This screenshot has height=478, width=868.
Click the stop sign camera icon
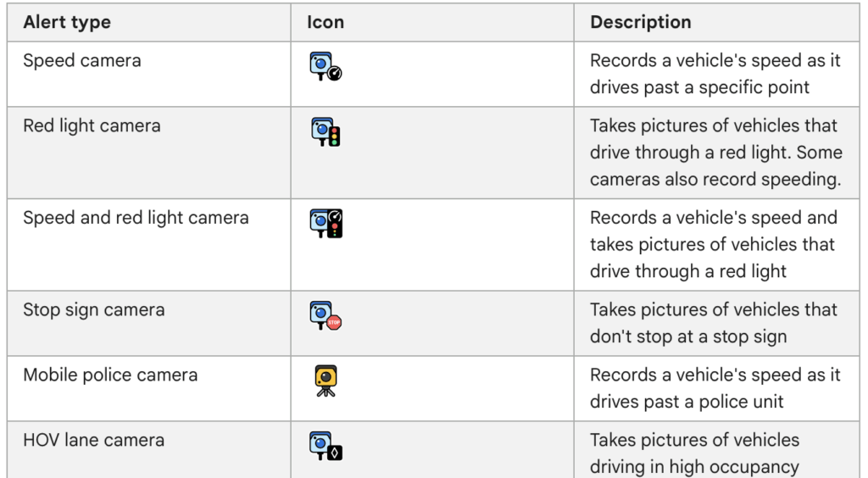325,316
